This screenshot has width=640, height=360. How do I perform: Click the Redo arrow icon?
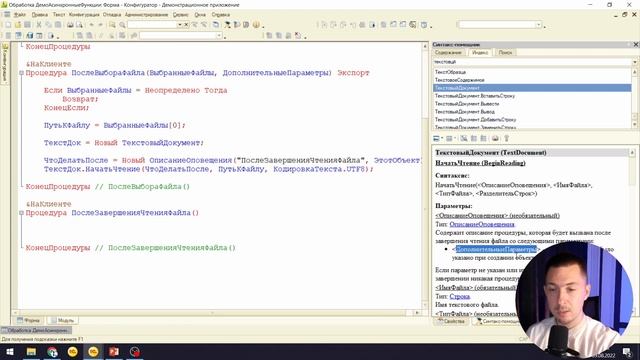pos(100,25)
